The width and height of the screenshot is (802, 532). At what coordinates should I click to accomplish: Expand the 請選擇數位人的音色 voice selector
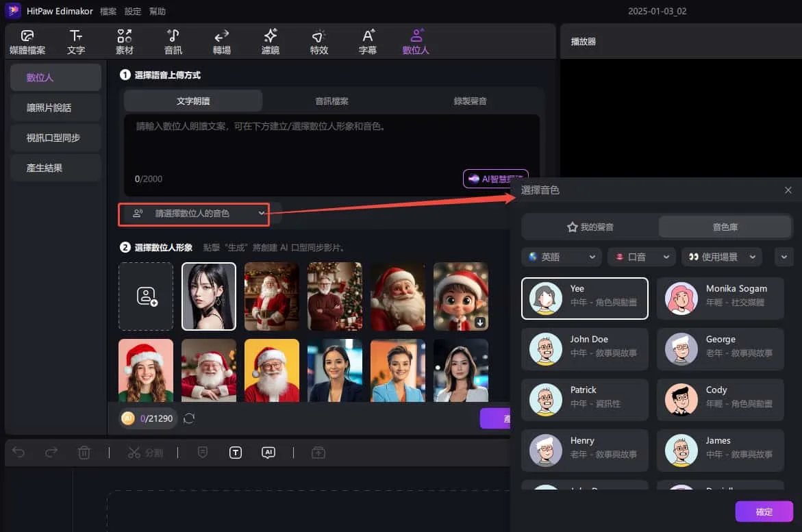pyautogui.click(x=194, y=214)
